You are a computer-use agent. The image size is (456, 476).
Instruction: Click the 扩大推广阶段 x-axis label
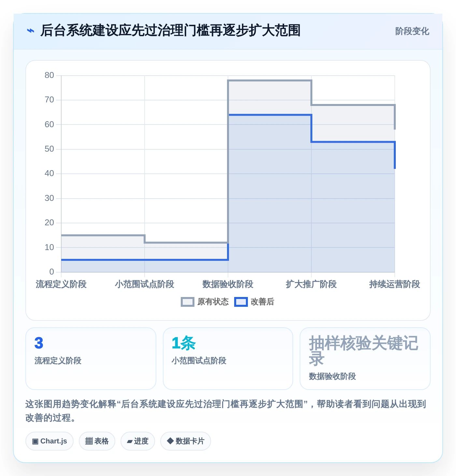click(x=311, y=284)
